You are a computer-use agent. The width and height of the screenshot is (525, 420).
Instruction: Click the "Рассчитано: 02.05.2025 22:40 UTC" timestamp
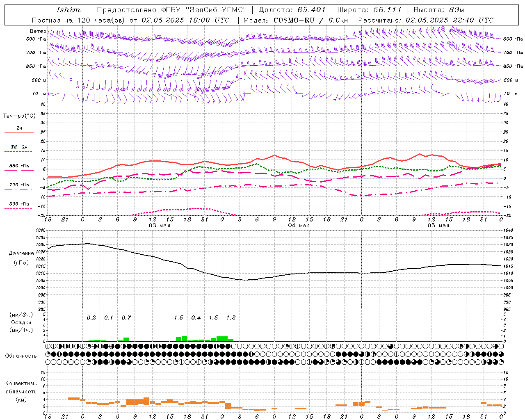point(426,20)
